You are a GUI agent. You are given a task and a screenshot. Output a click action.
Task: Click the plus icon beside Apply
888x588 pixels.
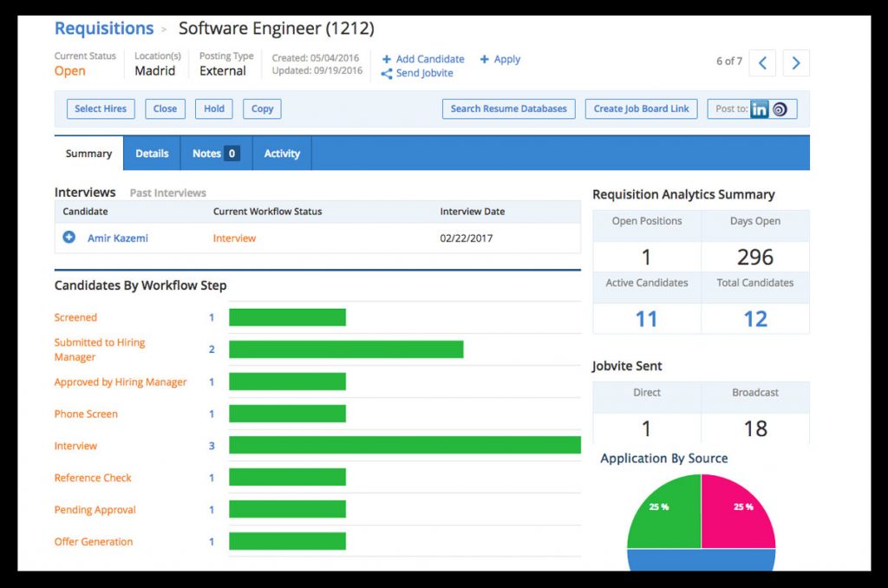click(x=484, y=59)
